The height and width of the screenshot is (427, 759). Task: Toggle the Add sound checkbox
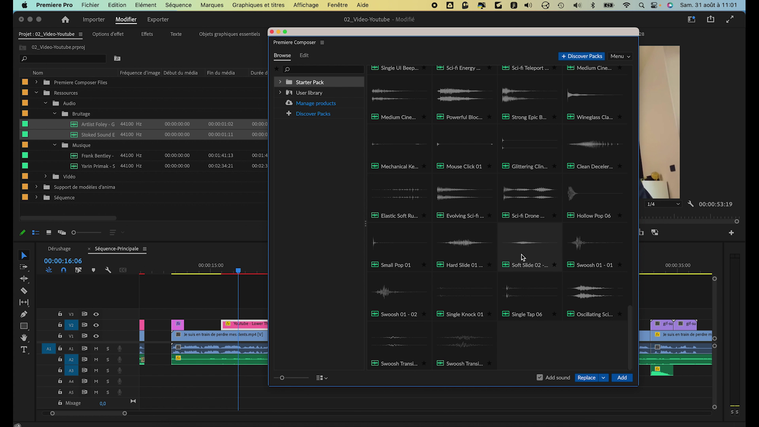[x=540, y=378]
